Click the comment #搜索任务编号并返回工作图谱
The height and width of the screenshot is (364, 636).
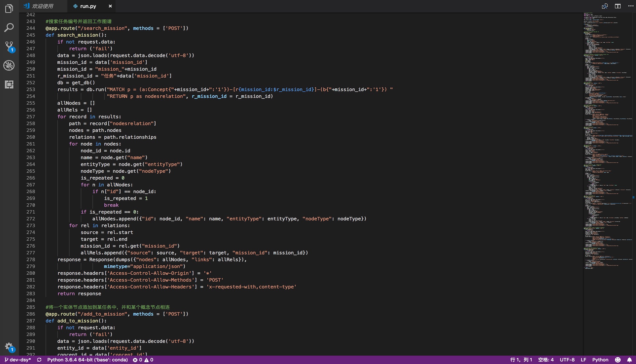79,22
